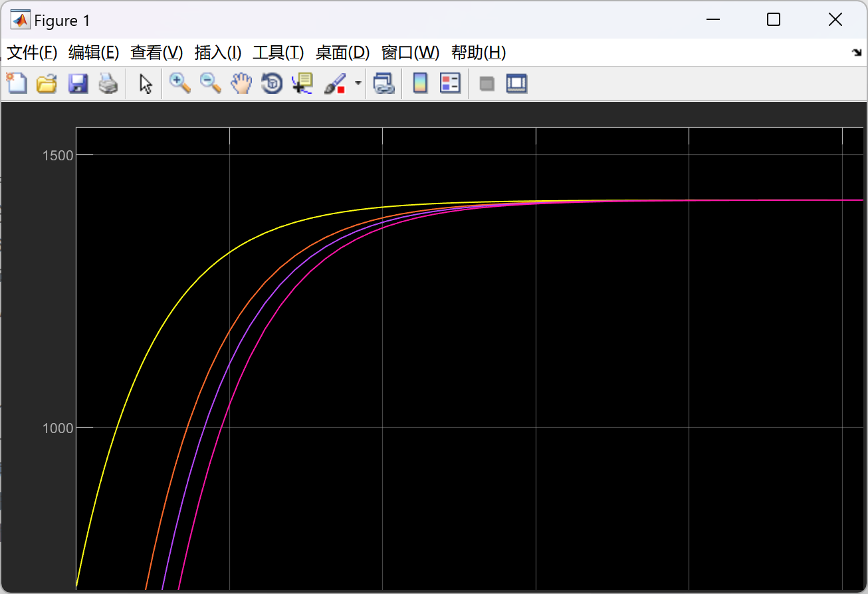The image size is (868, 594).
Task: Minimize the Figure 1 window
Action: pyautogui.click(x=713, y=20)
